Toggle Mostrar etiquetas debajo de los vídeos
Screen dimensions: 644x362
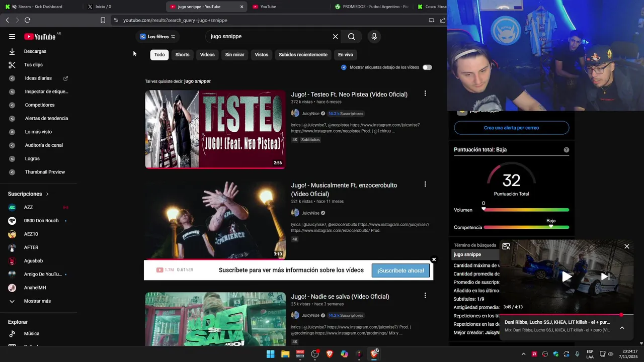tap(427, 67)
